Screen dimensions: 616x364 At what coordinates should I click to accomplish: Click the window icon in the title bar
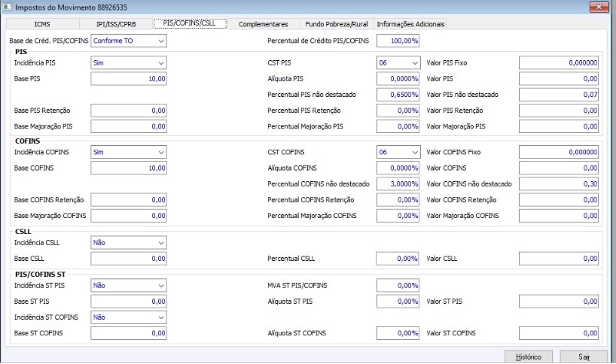click(x=8, y=7)
